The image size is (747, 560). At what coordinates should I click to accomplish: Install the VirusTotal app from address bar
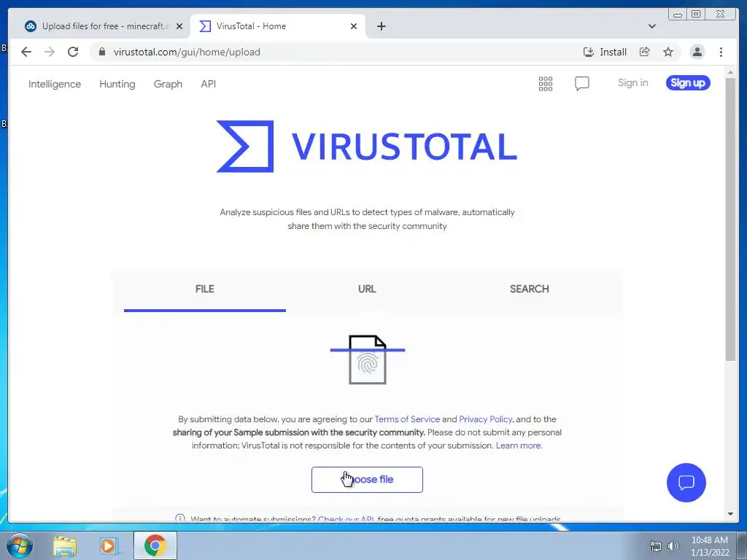click(605, 52)
